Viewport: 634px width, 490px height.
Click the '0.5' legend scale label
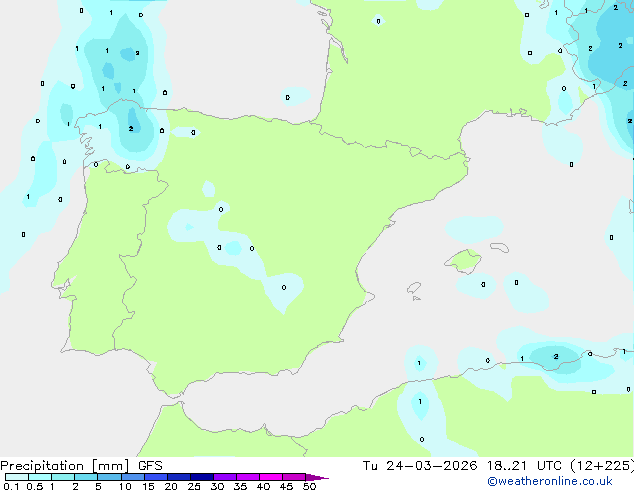click(x=34, y=486)
